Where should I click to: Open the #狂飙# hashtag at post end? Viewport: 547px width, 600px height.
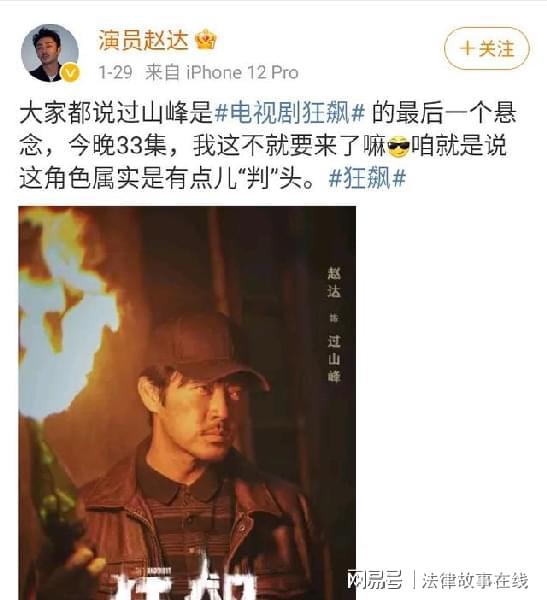367,178
